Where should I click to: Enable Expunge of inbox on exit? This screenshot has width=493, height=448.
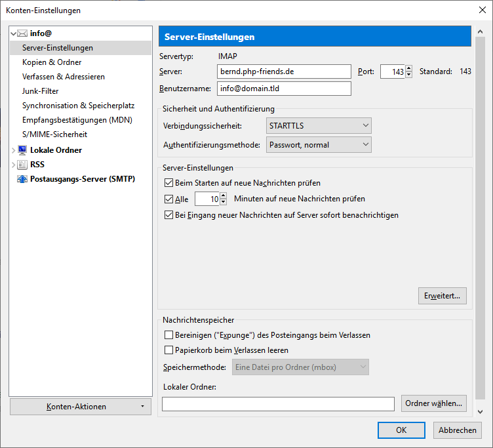click(x=168, y=335)
